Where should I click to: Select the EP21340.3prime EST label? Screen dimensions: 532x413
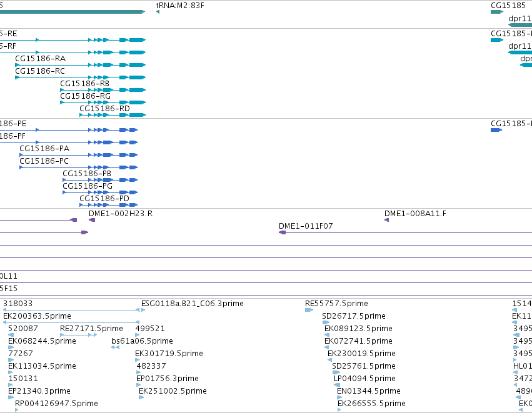click(x=39, y=391)
